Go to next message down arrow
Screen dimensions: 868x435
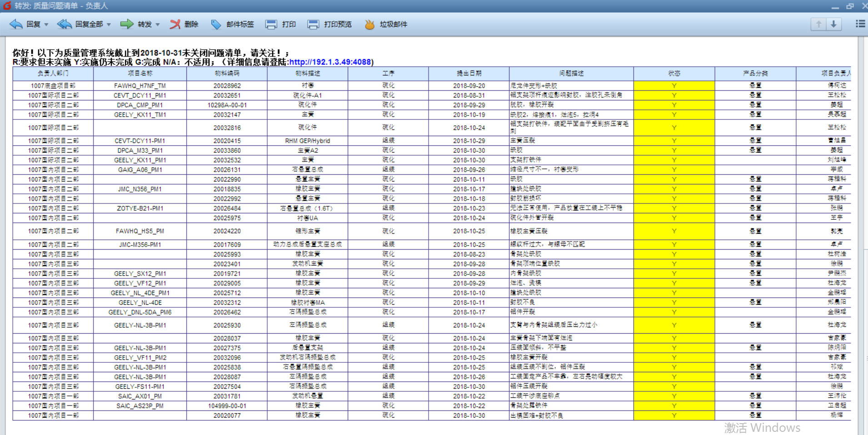click(x=834, y=24)
